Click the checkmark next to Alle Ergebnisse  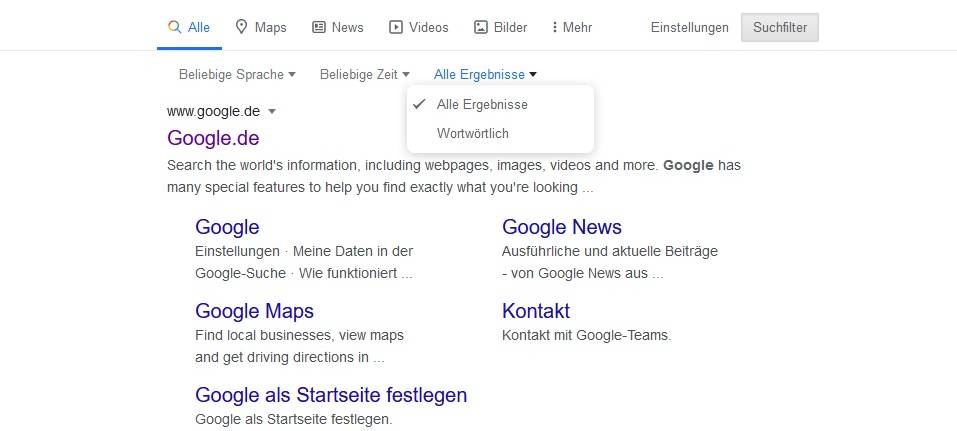point(419,104)
